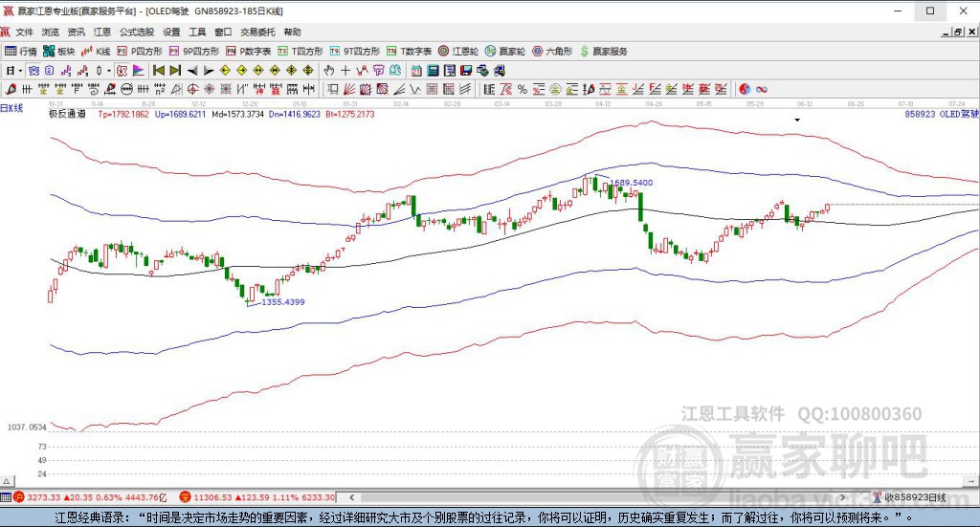Click the 1689.5400 high price label

pyautogui.click(x=632, y=183)
